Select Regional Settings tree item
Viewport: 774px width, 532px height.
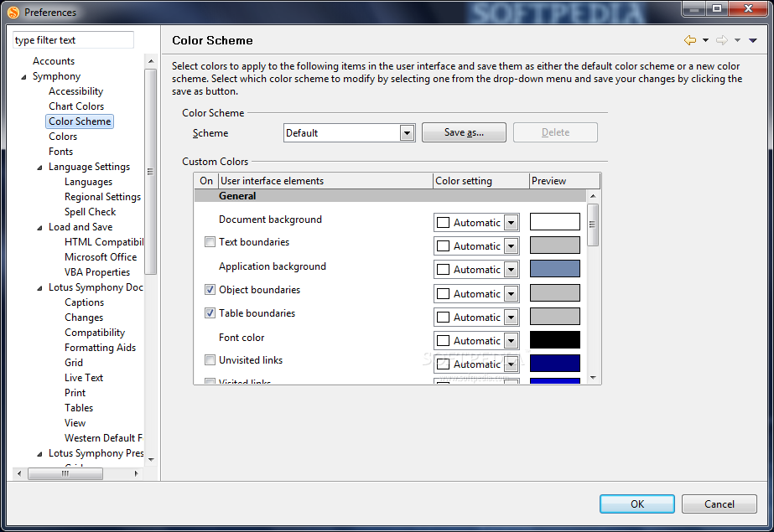102,197
